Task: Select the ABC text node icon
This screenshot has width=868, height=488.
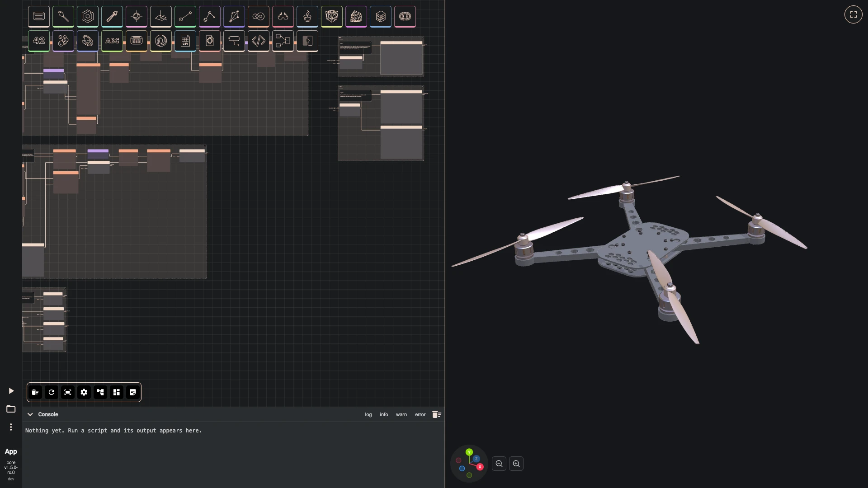Action: coord(112,41)
